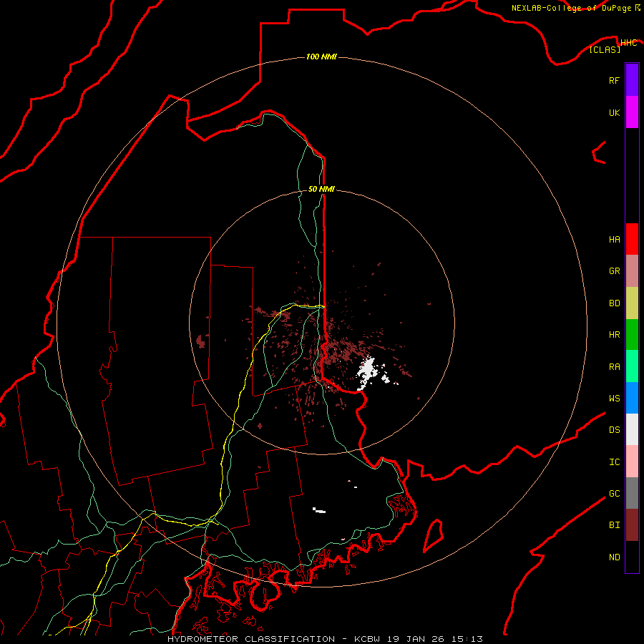Click the WS legend label
The width and height of the screenshot is (644, 644).
click(x=614, y=398)
